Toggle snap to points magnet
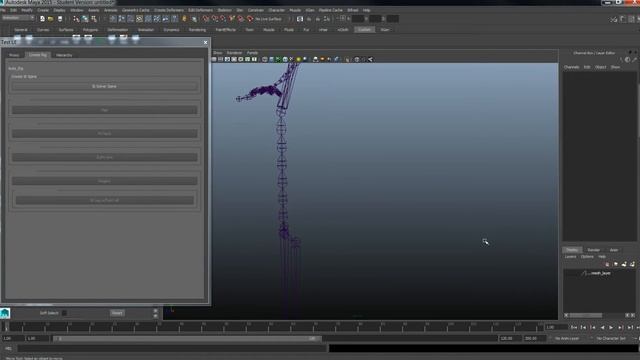This screenshot has width=640, height=360. pos(223,19)
